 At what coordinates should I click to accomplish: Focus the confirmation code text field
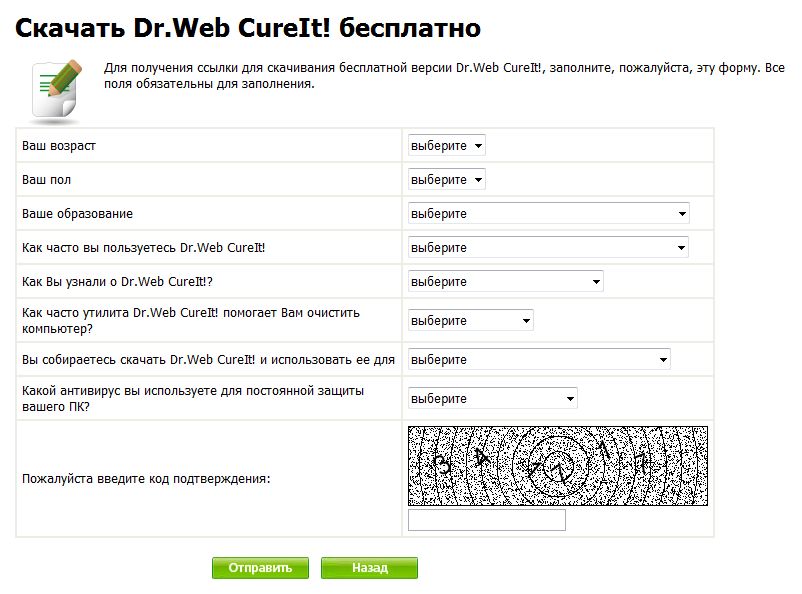pyautogui.click(x=487, y=520)
